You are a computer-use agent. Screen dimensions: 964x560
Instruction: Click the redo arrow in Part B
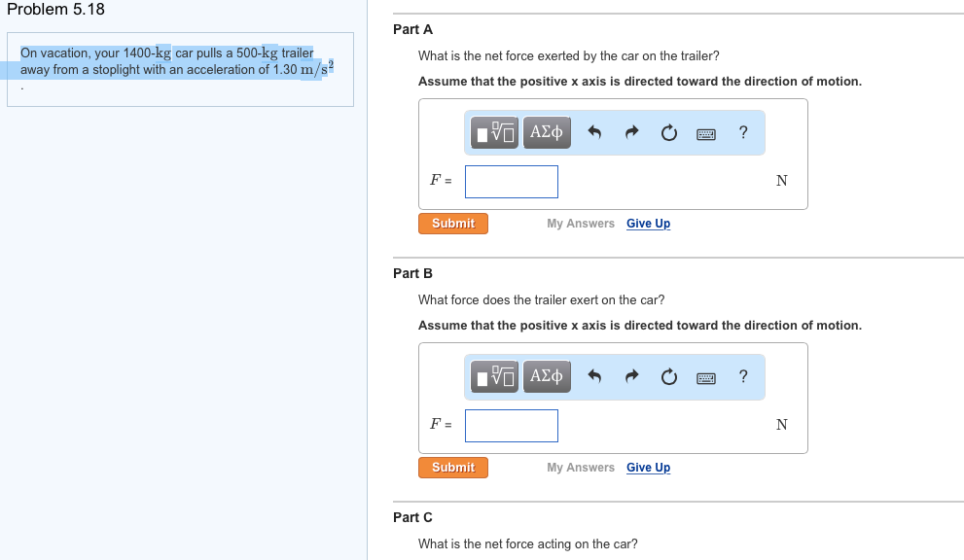(x=631, y=377)
